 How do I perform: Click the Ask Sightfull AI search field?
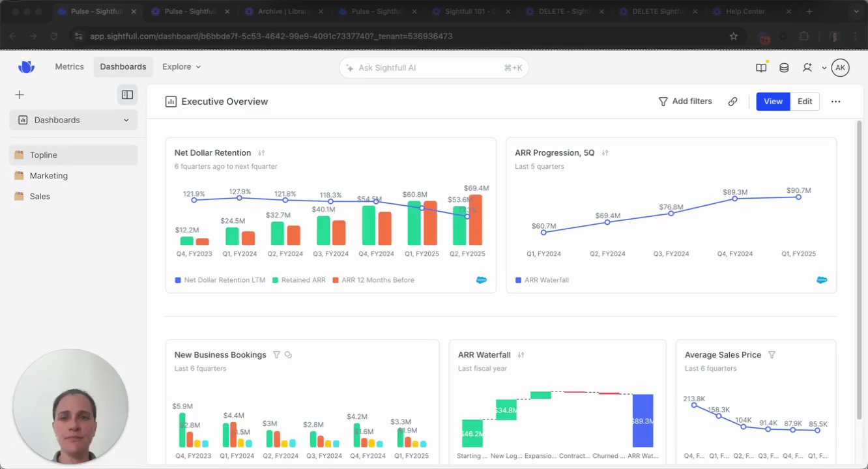point(433,68)
